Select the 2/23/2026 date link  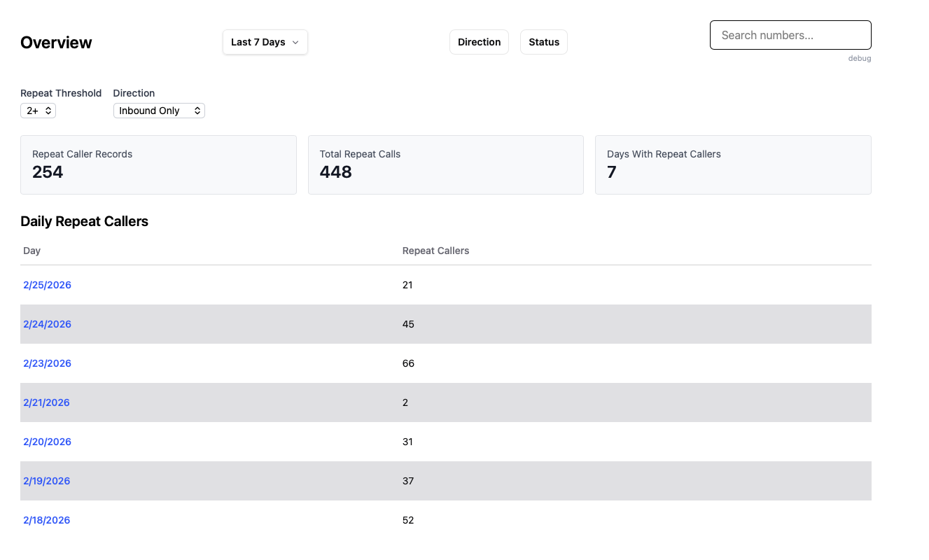(47, 363)
